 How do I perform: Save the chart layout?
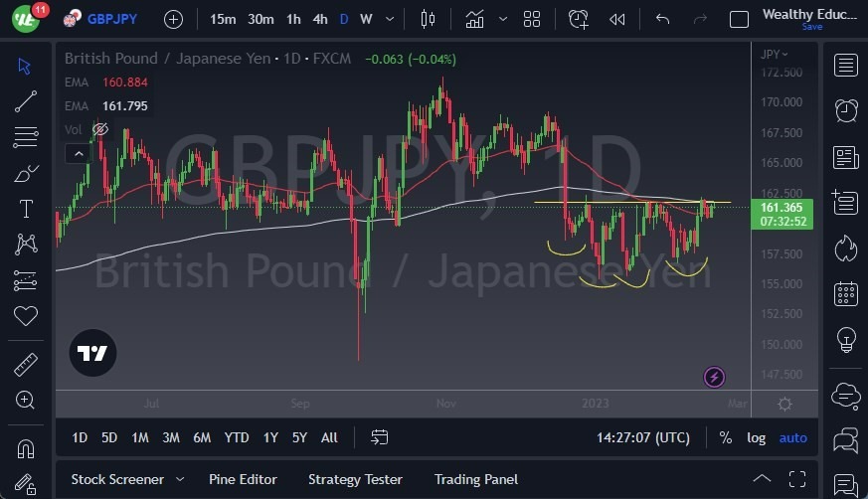coord(812,27)
